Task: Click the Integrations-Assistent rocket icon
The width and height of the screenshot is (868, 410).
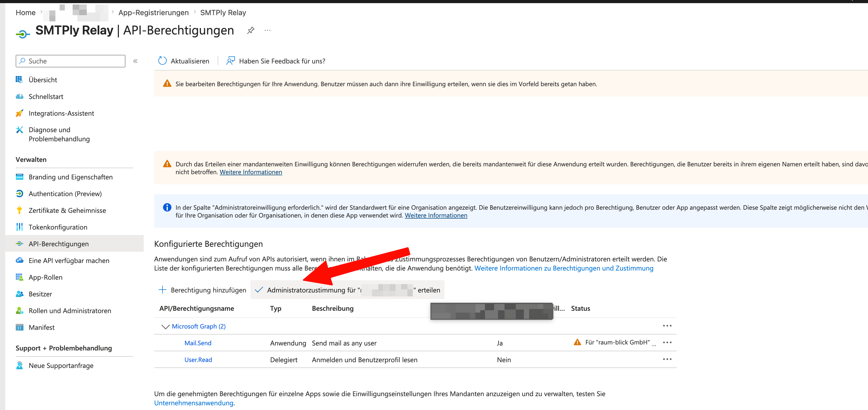Action: [20, 113]
